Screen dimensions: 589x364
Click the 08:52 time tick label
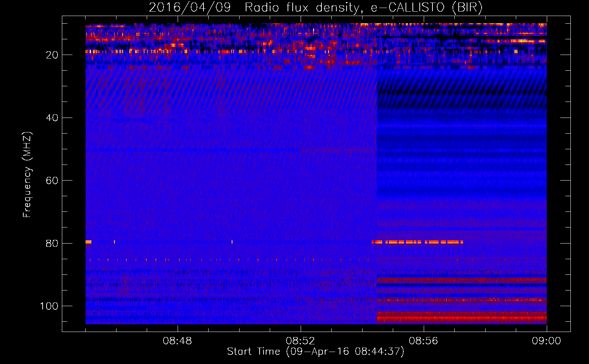click(x=300, y=341)
